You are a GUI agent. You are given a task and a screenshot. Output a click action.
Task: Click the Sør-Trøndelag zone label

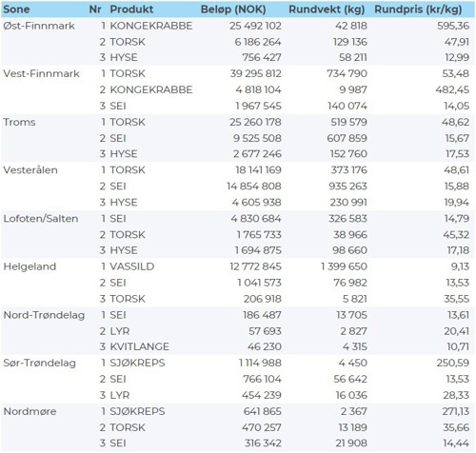40,363
